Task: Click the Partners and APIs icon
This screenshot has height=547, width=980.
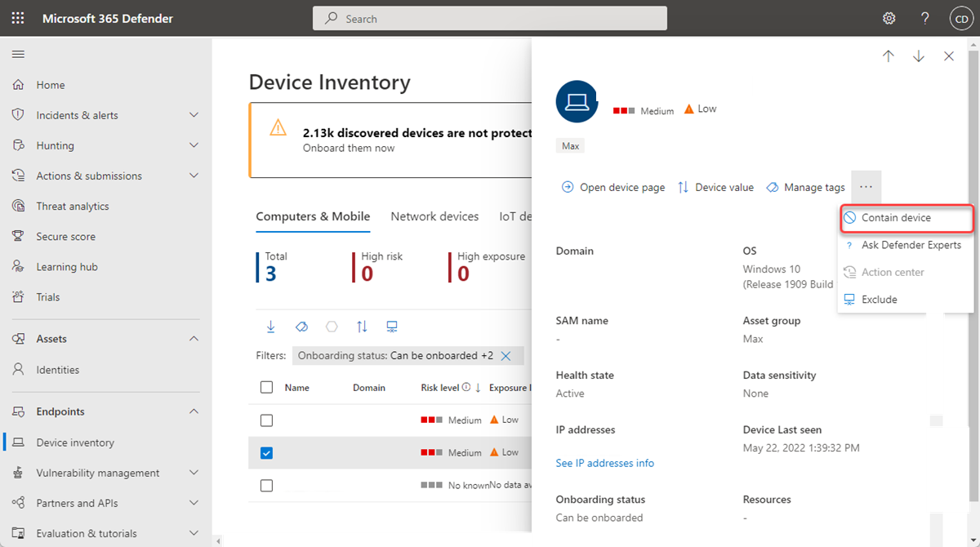Action: [18, 502]
